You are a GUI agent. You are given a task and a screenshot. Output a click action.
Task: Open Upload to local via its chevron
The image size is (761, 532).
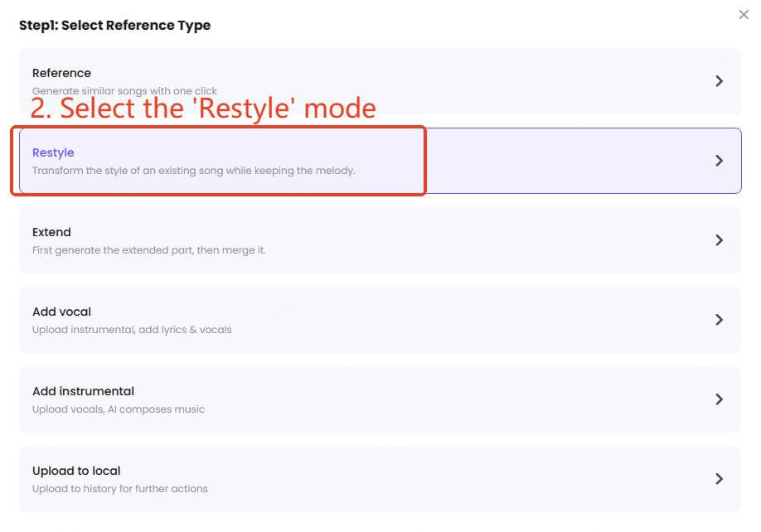[719, 478]
